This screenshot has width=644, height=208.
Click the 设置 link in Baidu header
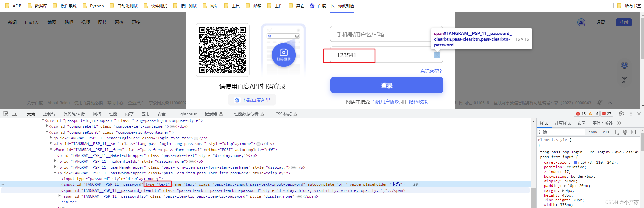(601, 22)
